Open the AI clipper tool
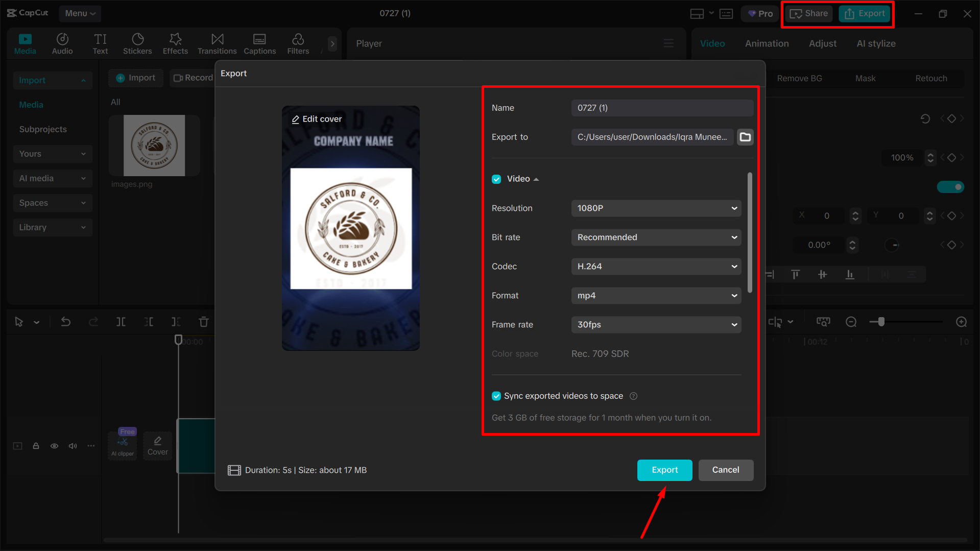The height and width of the screenshot is (551, 980). (x=123, y=445)
